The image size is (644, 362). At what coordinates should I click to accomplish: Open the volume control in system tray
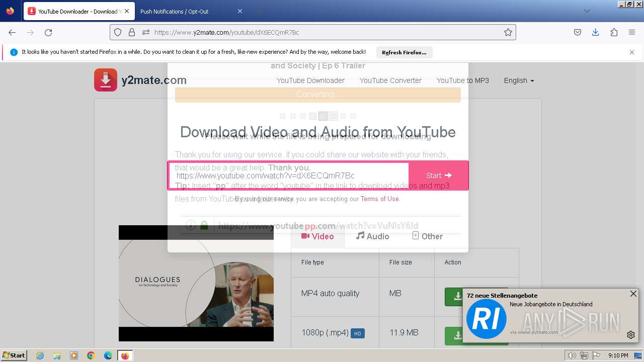tap(572, 355)
